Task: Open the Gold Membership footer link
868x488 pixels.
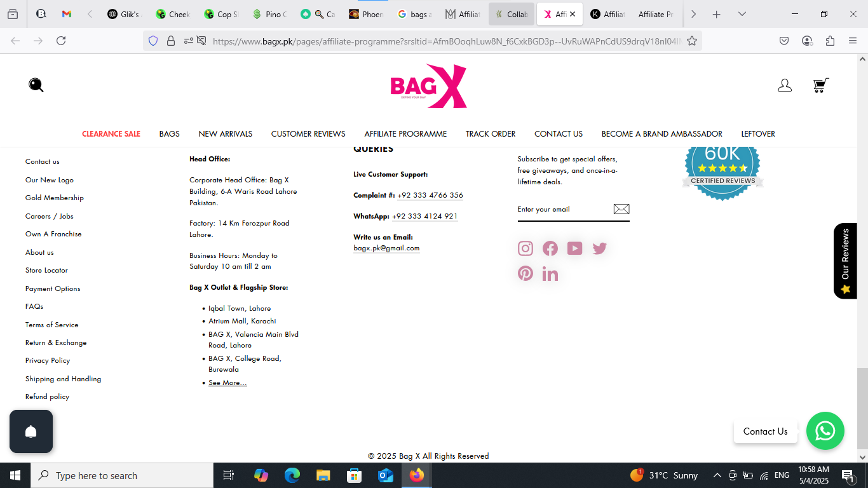Action: click(55, 198)
